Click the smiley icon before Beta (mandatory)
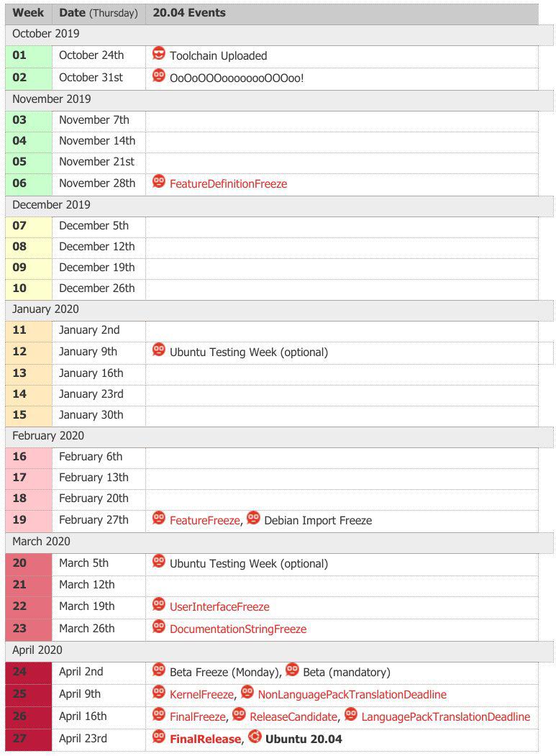Viewport: 556px width, 756px height. (292, 670)
